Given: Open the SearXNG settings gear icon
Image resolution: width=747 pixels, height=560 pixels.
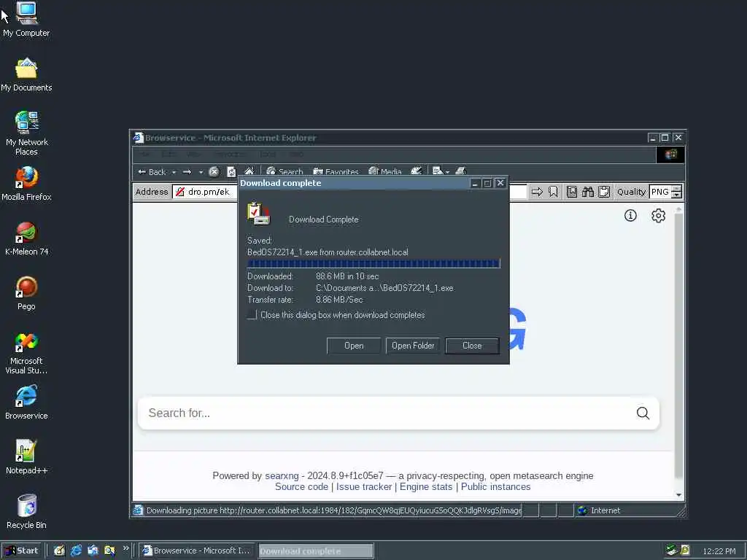Looking at the screenshot, I should (x=659, y=216).
